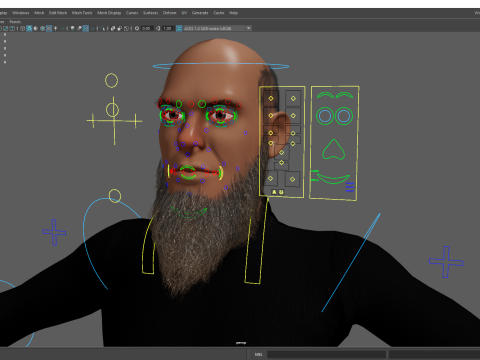This screenshot has height=360, width=480.
Task: Click the MEL command input field
Action: tap(326, 354)
